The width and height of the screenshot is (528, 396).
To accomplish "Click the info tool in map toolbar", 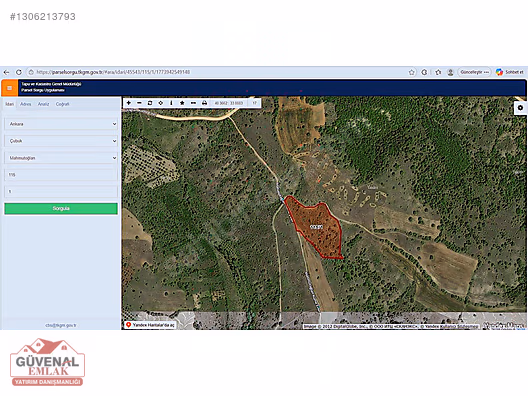I will tap(171, 103).
